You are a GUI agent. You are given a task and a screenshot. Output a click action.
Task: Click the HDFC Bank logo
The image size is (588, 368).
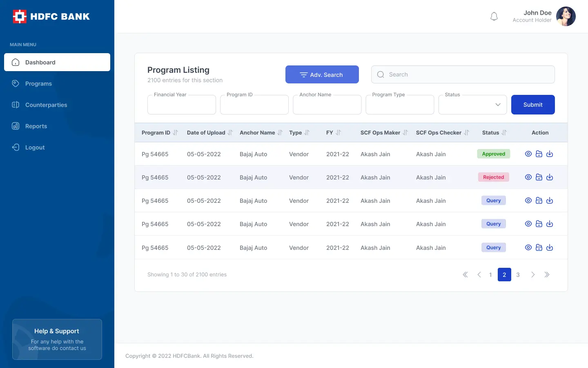(51, 16)
